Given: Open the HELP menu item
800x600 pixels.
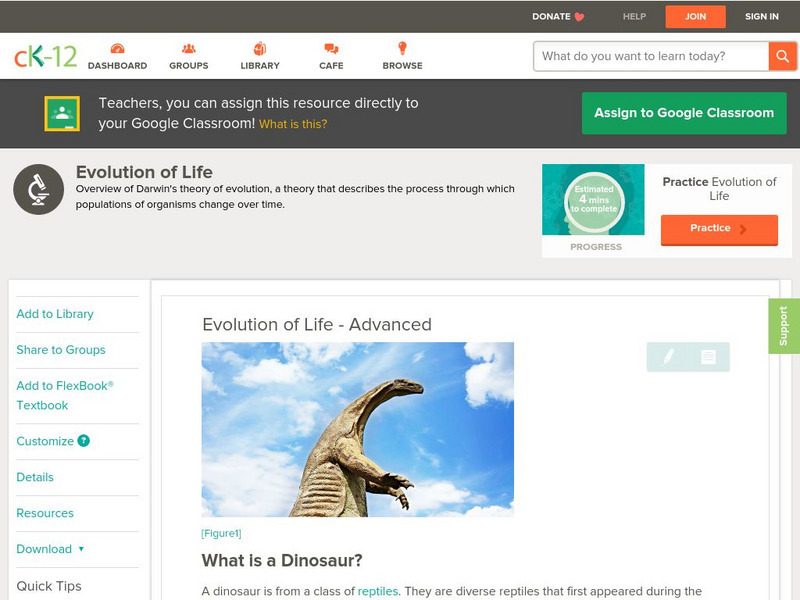Looking at the screenshot, I should click(634, 16).
